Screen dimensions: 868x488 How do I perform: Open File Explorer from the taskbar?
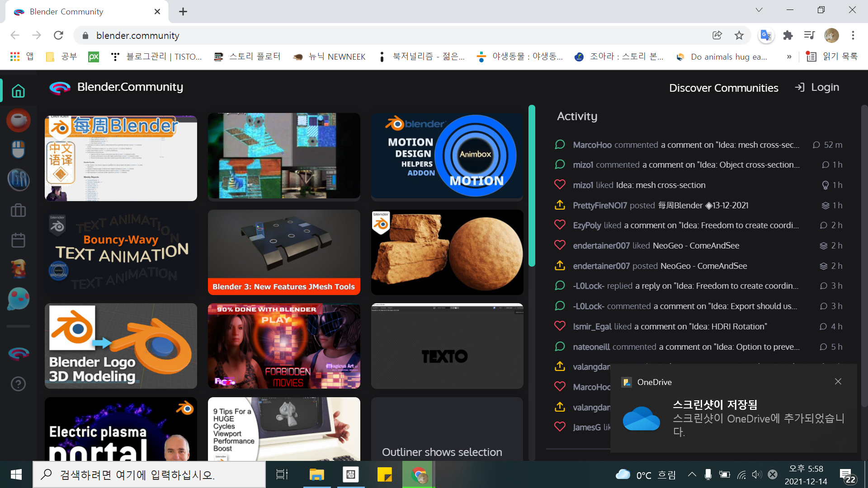[317, 474]
